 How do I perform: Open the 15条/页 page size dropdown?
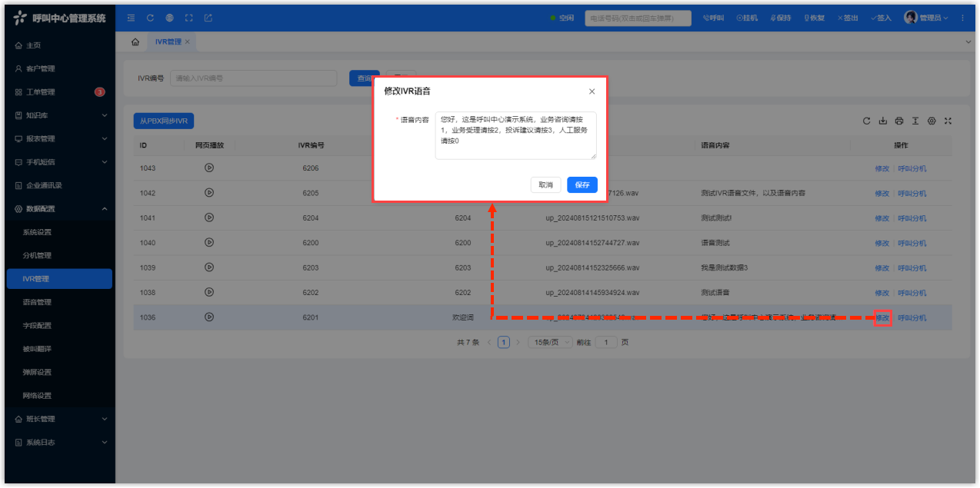click(548, 342)
